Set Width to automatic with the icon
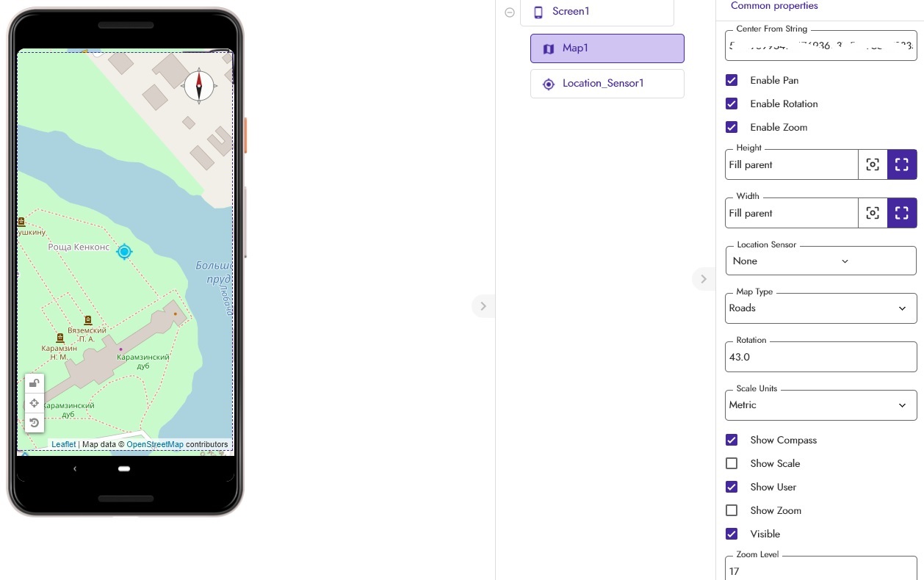 873,213
